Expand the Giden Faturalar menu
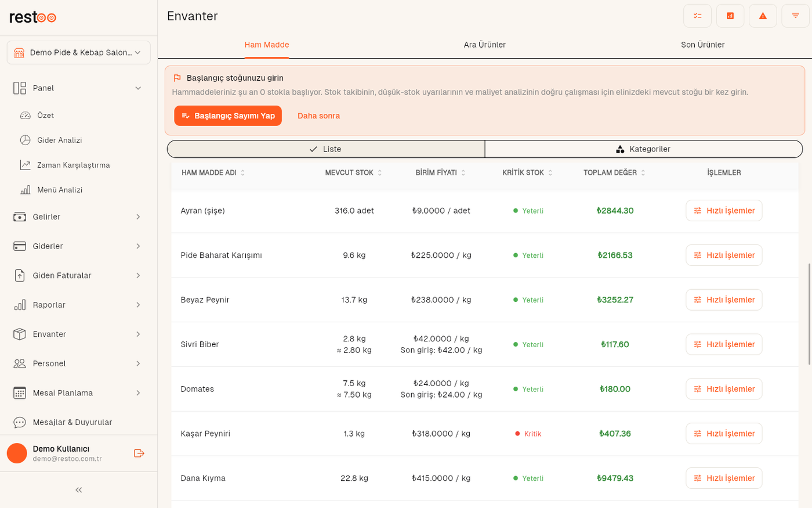The height and width of the screenshot is (508, 812). pos(78,276)
